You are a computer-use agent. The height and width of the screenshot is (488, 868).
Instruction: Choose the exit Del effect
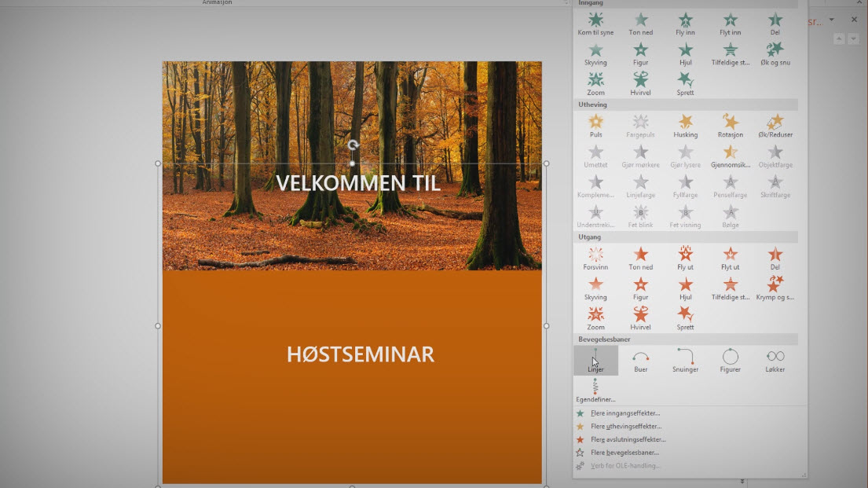(x=775, y=259)
